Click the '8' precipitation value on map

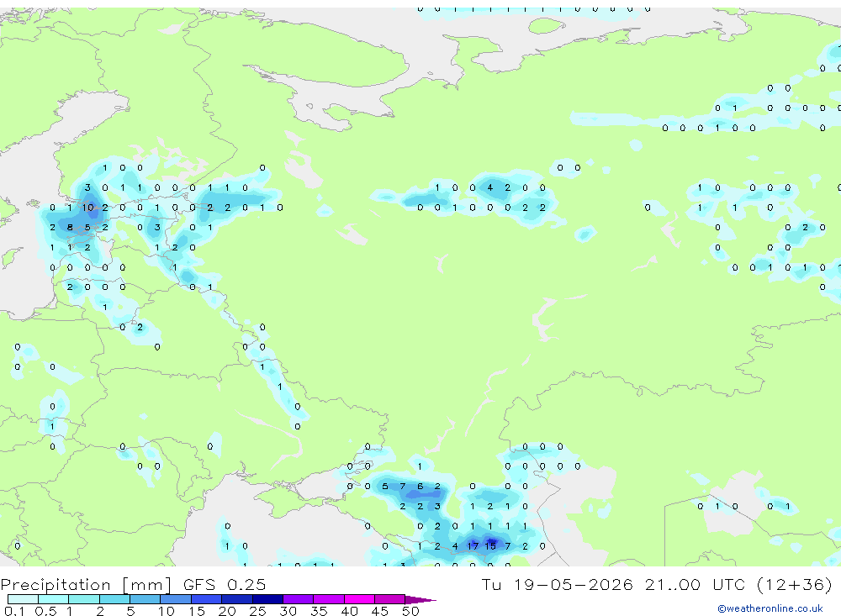click(70, 227)
